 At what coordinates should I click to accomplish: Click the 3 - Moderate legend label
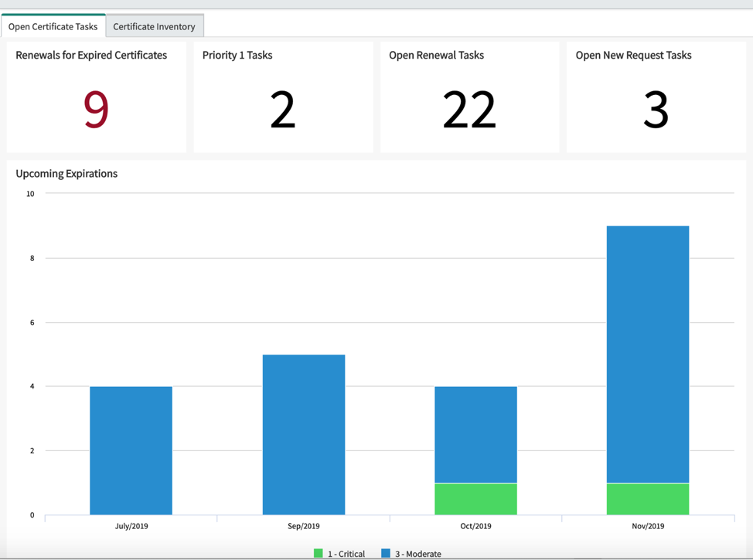tap(417, 554)
